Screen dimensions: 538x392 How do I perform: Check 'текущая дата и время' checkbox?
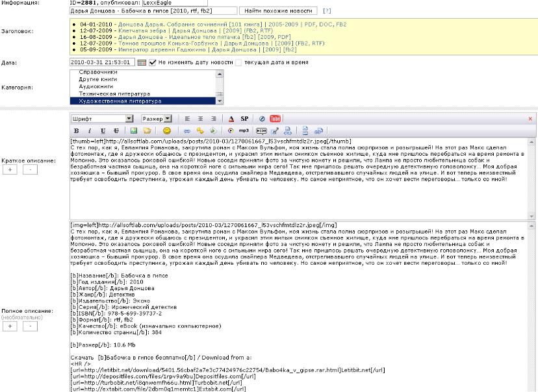tap(238, 62)
